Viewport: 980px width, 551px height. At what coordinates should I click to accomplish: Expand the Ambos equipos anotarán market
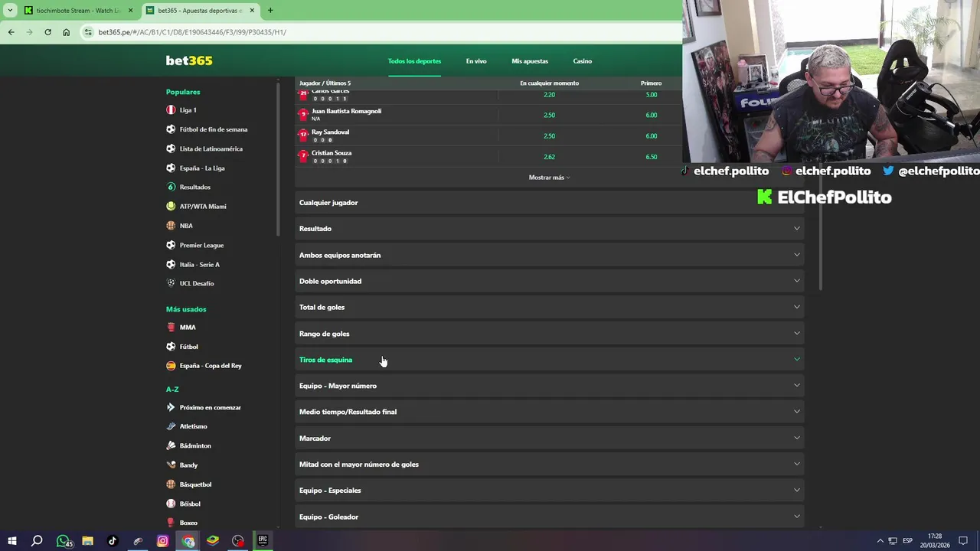point(549,255)
